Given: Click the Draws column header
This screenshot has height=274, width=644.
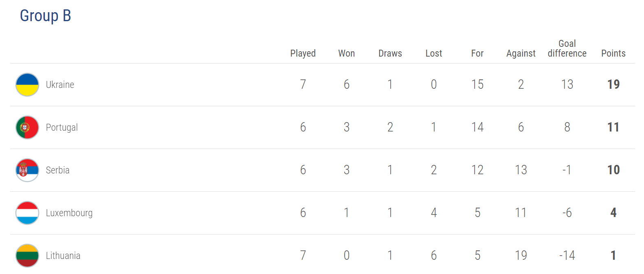Looking at the screenshot, I should [390, 53].
